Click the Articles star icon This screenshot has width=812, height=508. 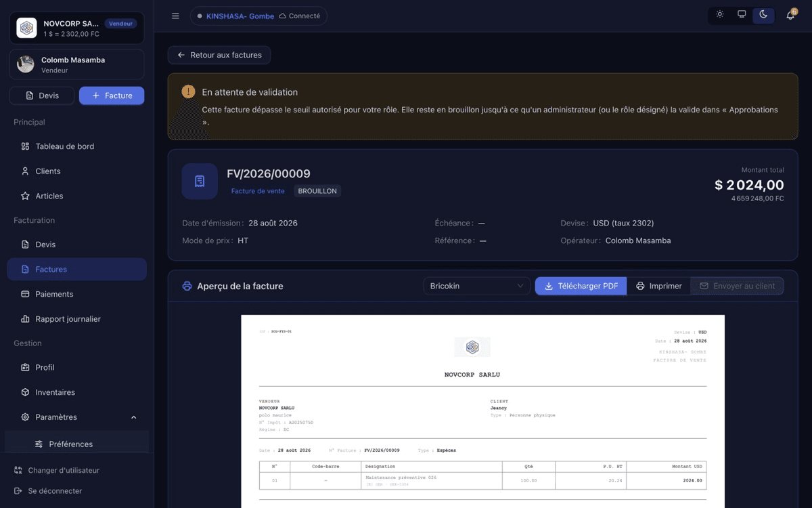(x=25, y=196)
